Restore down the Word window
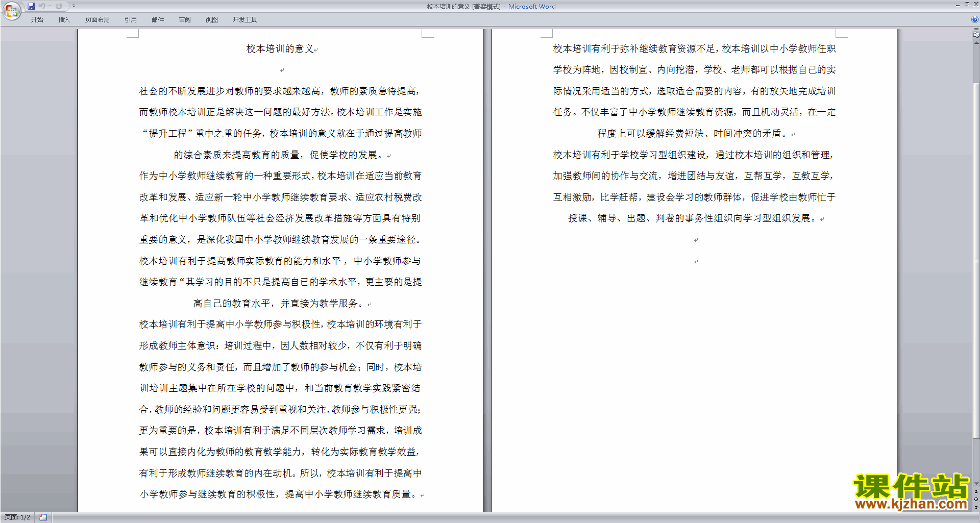 pos(967,4)
